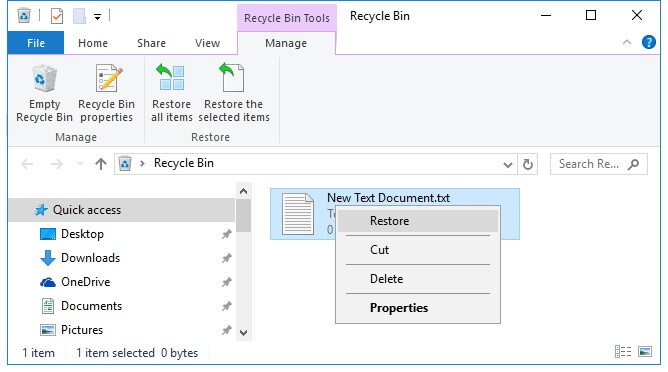
Task: Collapse the ribbon with the caret
Action: pyautogui.click(x=627, y=42)
